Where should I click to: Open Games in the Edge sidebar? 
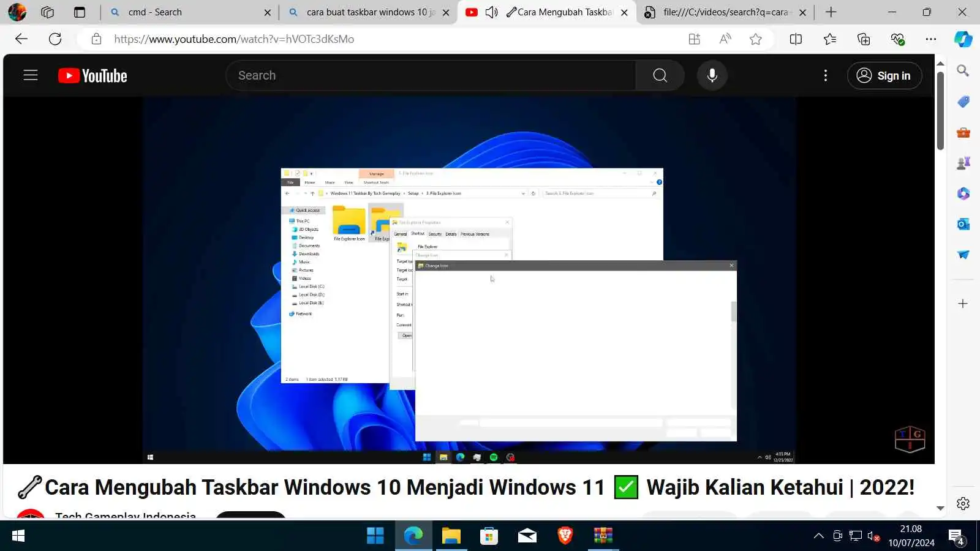click(x=963, y=163)
